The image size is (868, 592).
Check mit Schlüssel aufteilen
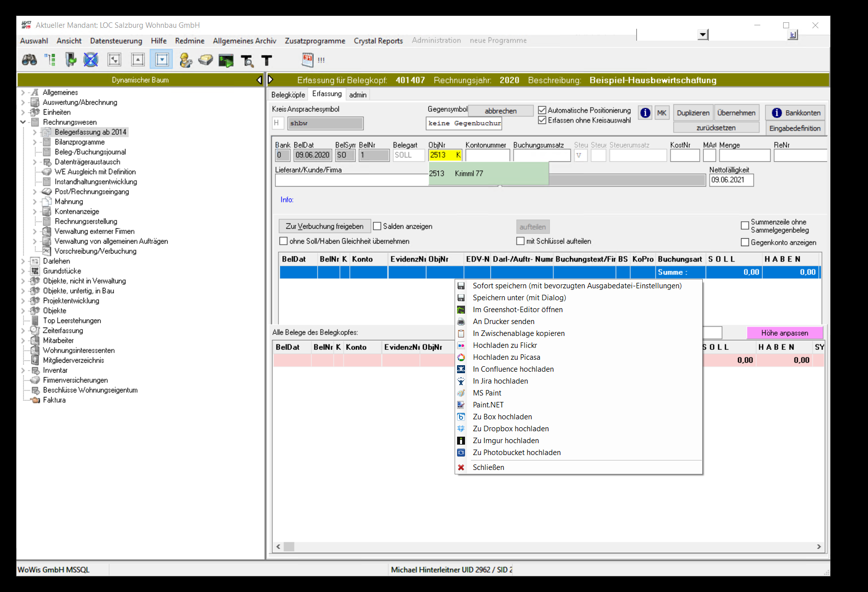point(520,241)
